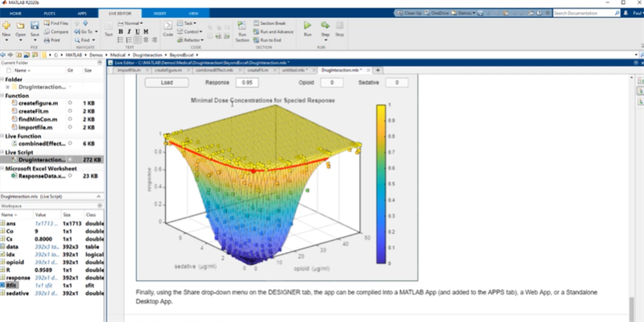Click Medical in the address path
Viewport: 644px width, 322px height.
tap(119, 55)
